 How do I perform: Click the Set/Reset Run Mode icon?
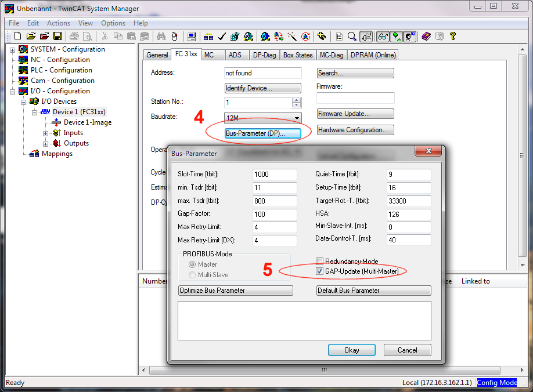[x=249, y=36]
